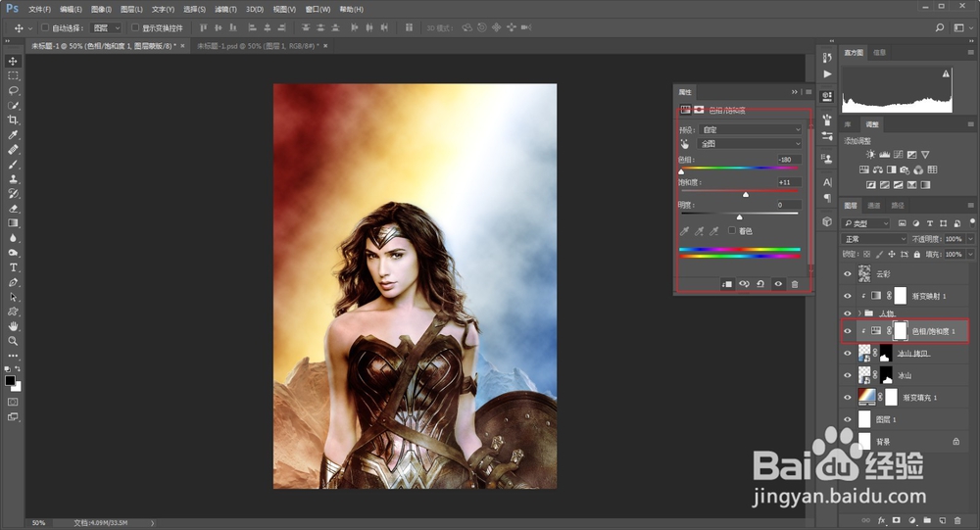Image resolution: width=980 pixels, height=530 pixels.
Task: Select the Eraser tool
Action: [x=13, y=208]
